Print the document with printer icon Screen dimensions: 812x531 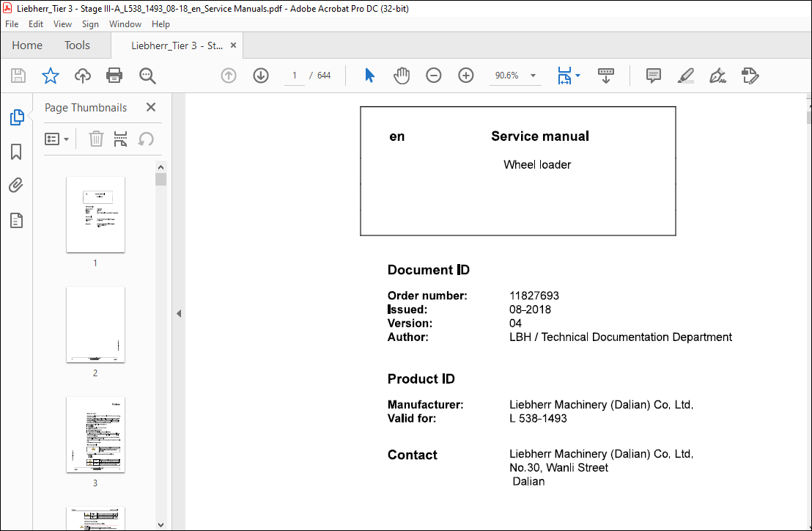pos(114,76)
